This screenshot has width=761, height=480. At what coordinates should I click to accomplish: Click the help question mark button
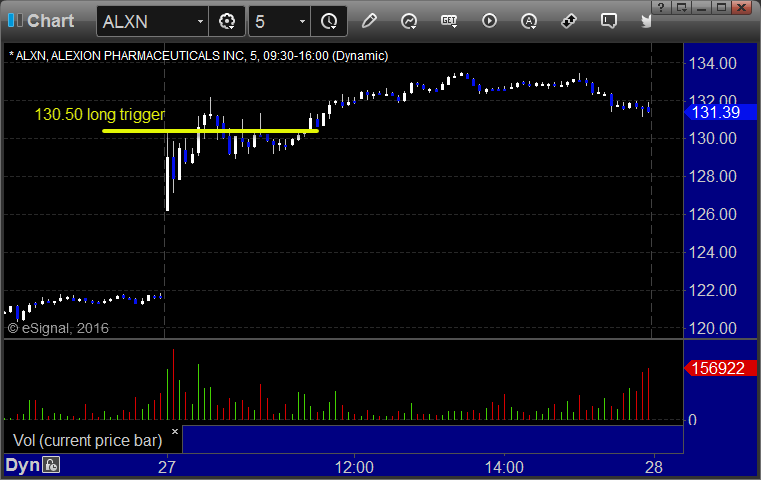pos(661,7)
